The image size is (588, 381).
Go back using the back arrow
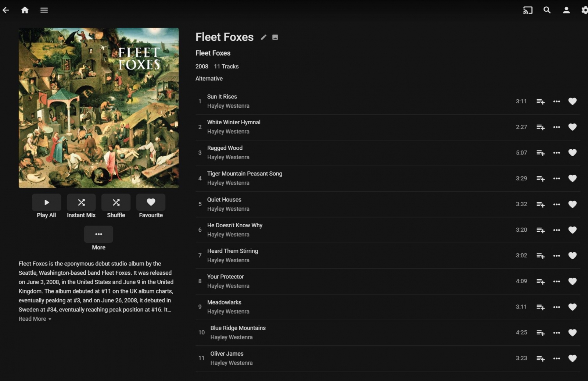[6, 10]
